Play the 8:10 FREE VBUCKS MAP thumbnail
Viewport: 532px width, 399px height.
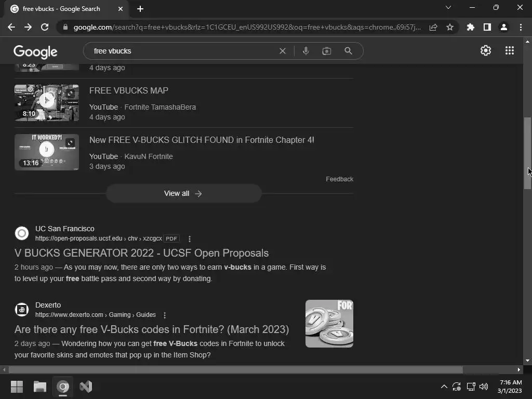47,103
